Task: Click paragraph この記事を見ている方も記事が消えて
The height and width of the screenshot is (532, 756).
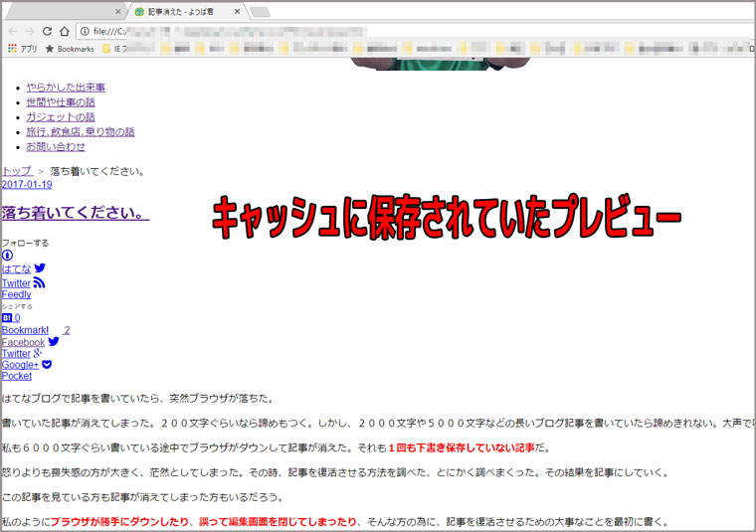Action: click(x=143, y=497)
